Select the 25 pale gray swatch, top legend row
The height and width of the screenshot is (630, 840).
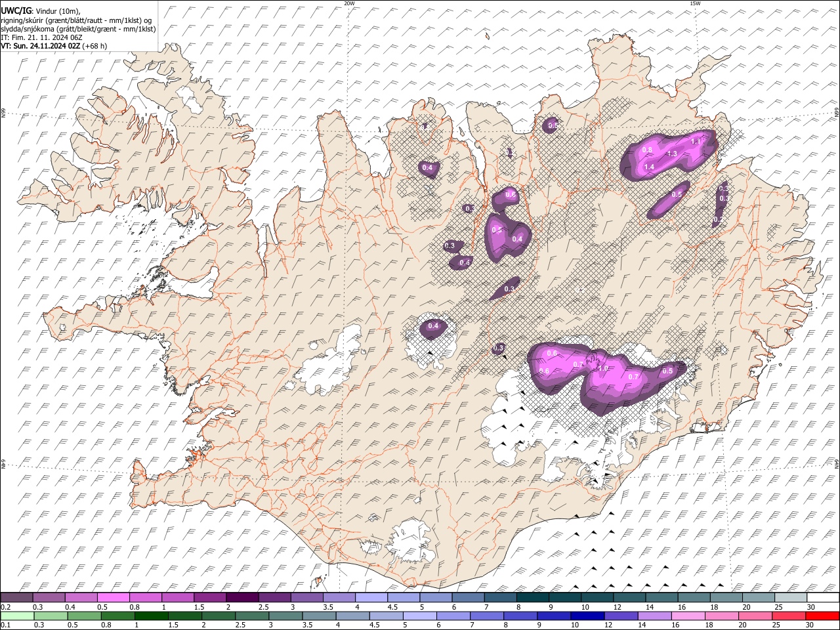click(x=789, y=598)
